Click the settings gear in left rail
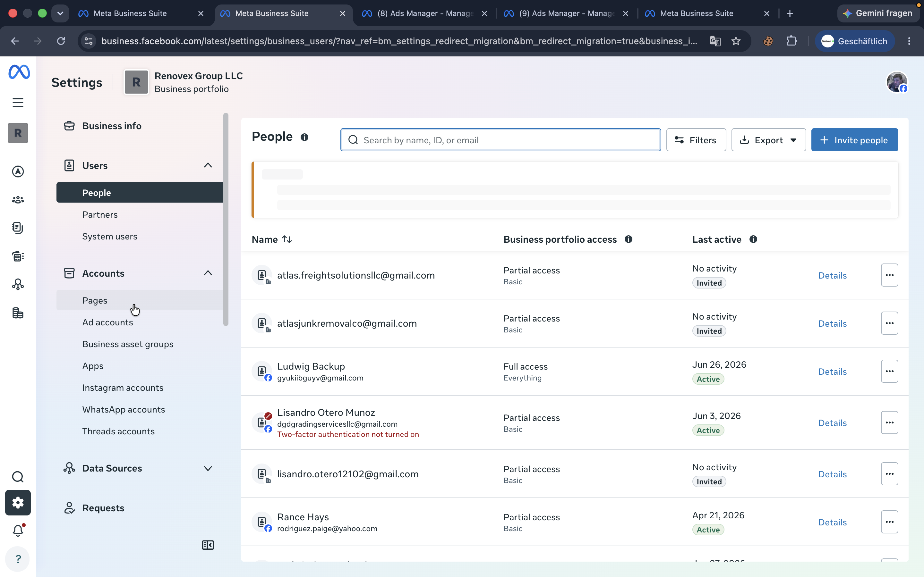 click(18, 503)
